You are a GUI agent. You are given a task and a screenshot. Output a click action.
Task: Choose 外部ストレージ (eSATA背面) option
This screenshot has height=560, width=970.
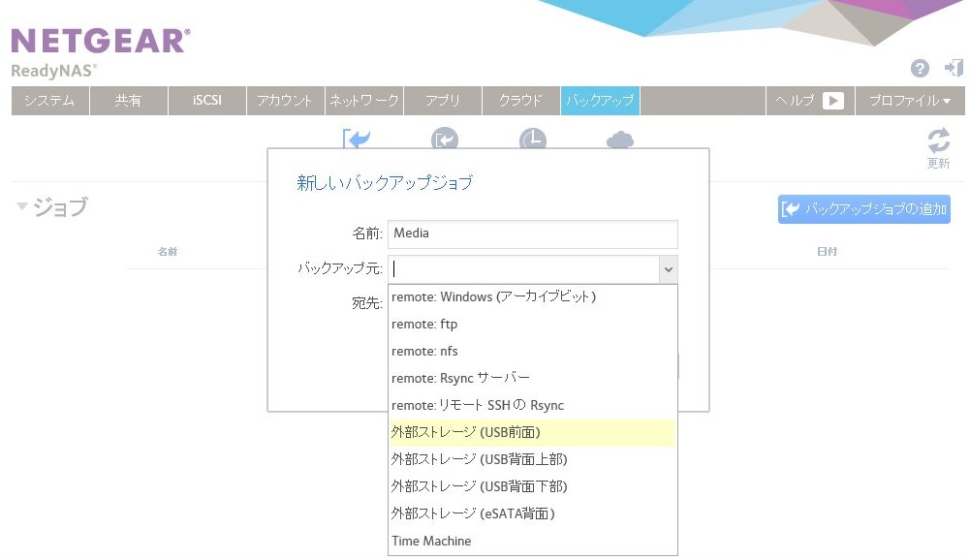pyautogui.click(x=473, y=513)
